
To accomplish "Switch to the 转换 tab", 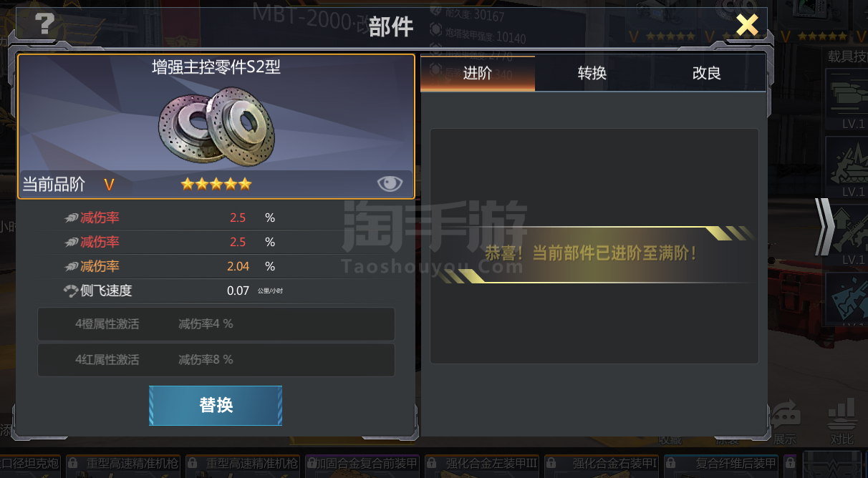I will [592, 73].
